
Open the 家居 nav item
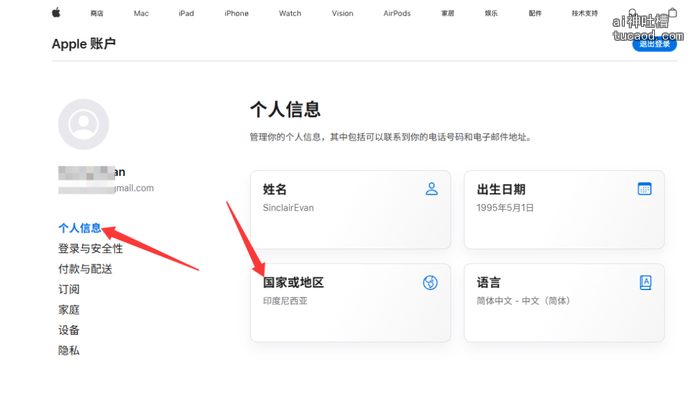[448, 13]
